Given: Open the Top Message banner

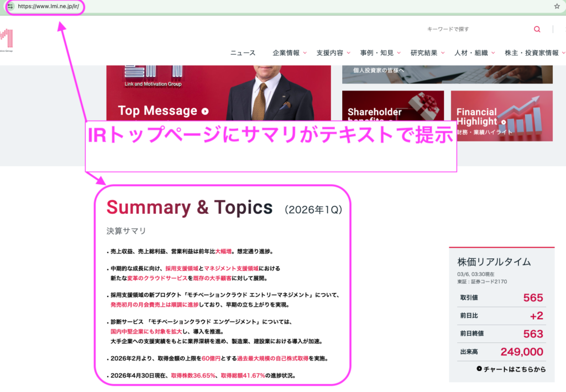Looking at the screenshot, I should pos(218,93).
